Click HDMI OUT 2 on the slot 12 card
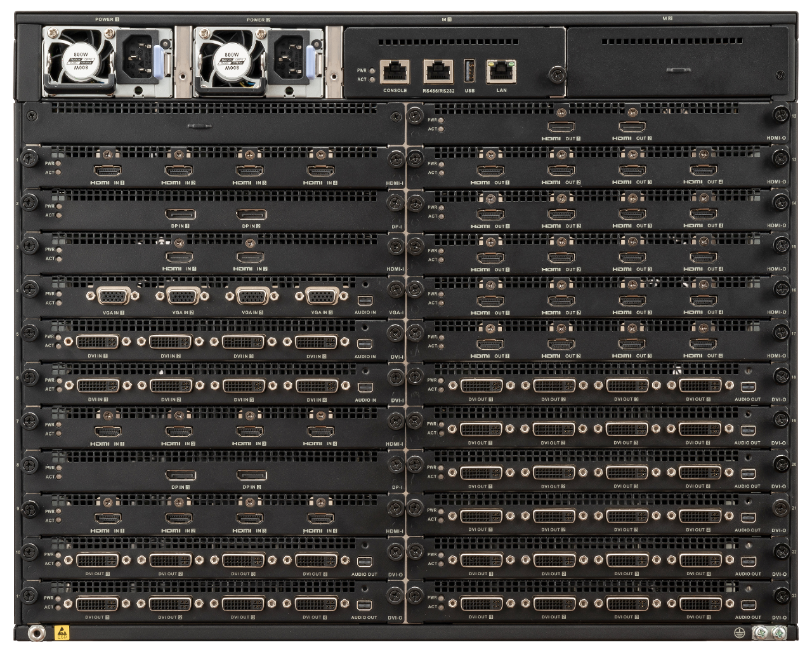The height and width of the screenshot is (652, 812). tap(632, 127)
